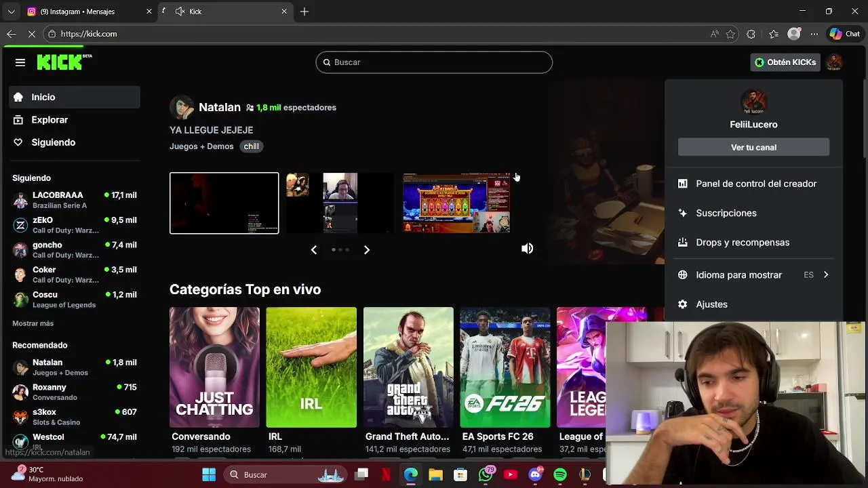Open goncho followed channel

pos(75,249)
